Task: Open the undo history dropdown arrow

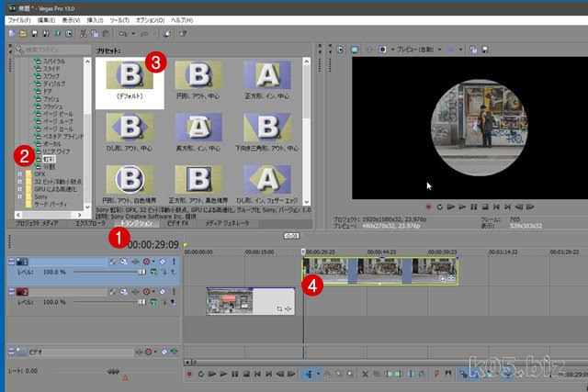Action: (x=132, y=34)
